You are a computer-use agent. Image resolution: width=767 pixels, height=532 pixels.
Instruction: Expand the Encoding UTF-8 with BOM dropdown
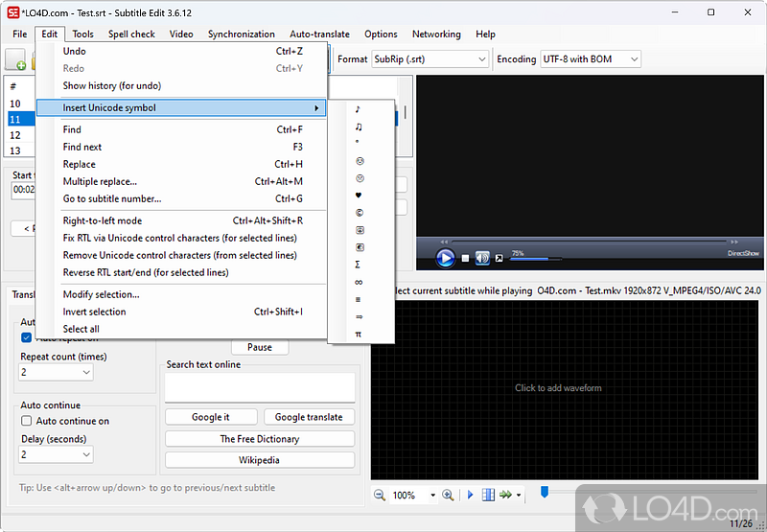click(x=591, y=59)
